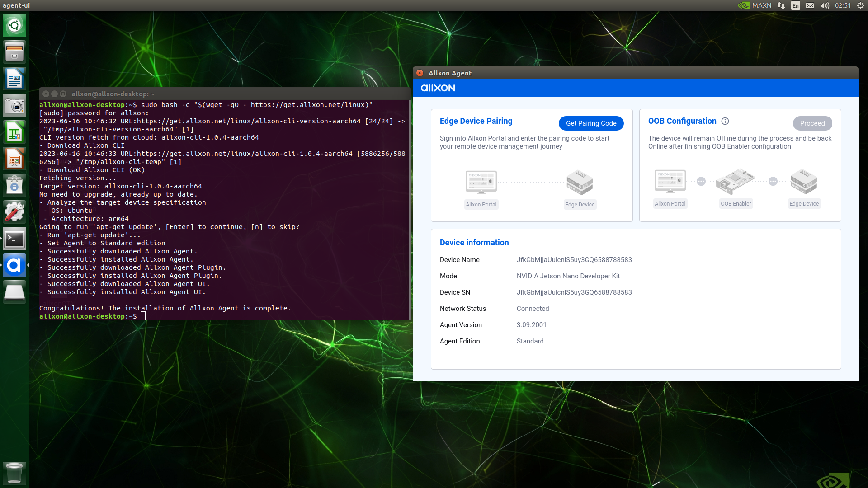Click the Get Pairing Code button
Image resolution: width=868 pixels, height=488 pixels.
pyautogui.click(x=591, y=123)
